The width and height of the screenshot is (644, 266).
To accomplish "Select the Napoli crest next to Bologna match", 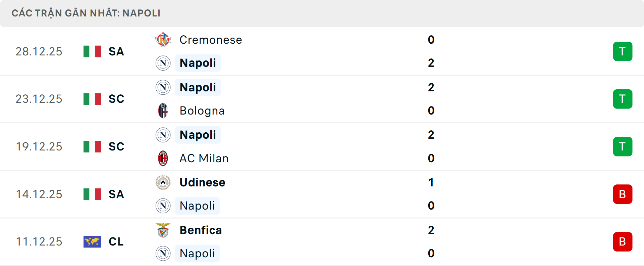I will (163, 87).
